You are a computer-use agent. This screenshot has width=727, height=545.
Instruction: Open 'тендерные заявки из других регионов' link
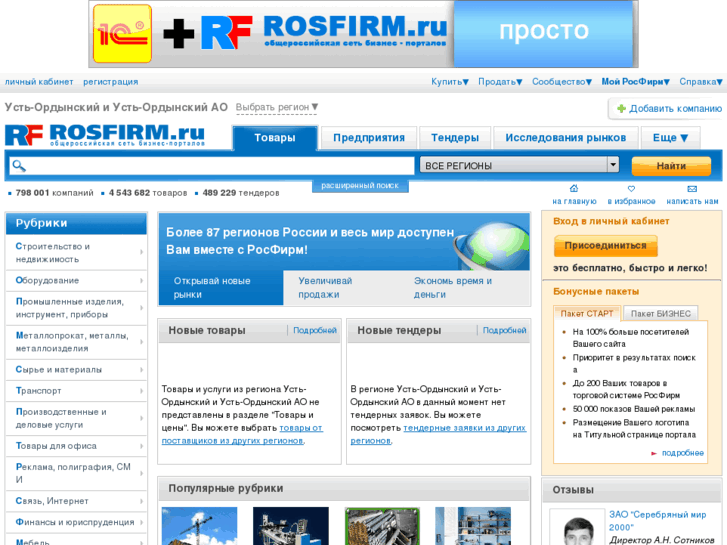tap(438, 434)
